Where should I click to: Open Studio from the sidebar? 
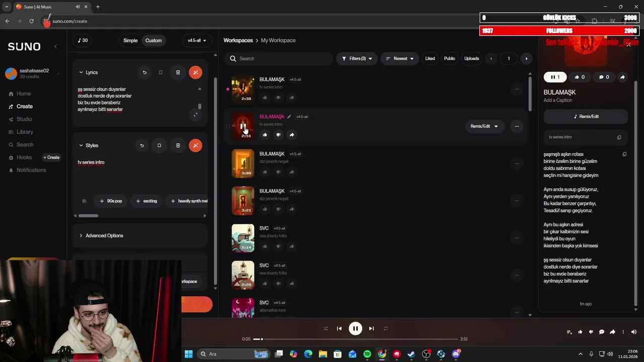(x=21, y=119)
